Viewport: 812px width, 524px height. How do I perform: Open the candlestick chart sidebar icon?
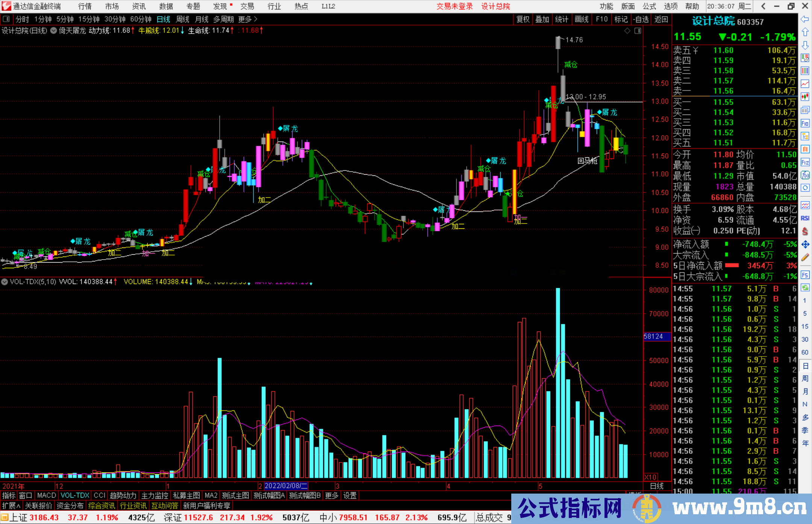[805, 97]
